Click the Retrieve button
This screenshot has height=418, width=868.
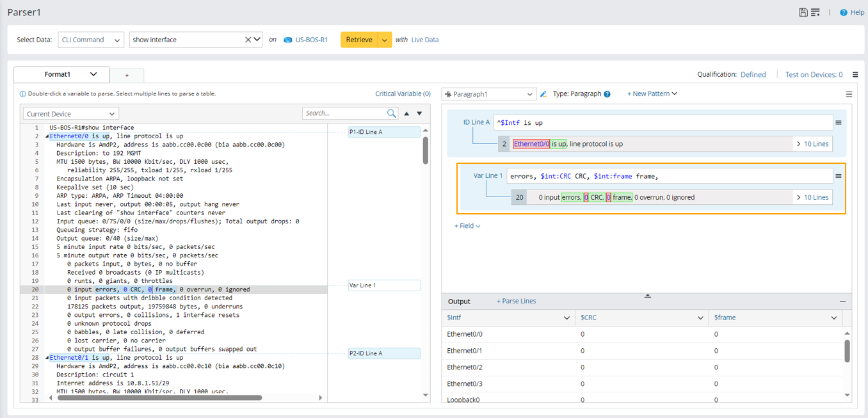tap(359, 40)
